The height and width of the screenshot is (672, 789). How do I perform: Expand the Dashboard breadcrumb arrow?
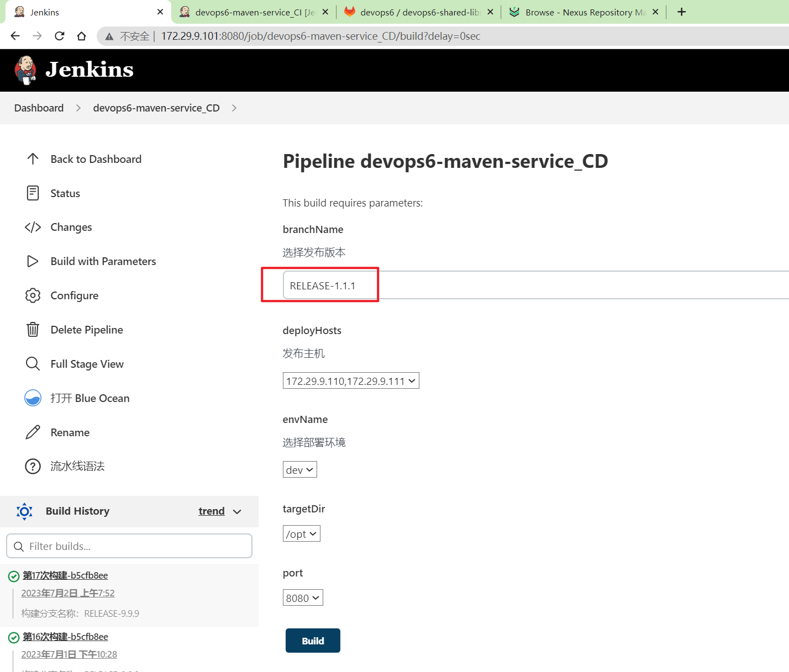coord(78,108)
